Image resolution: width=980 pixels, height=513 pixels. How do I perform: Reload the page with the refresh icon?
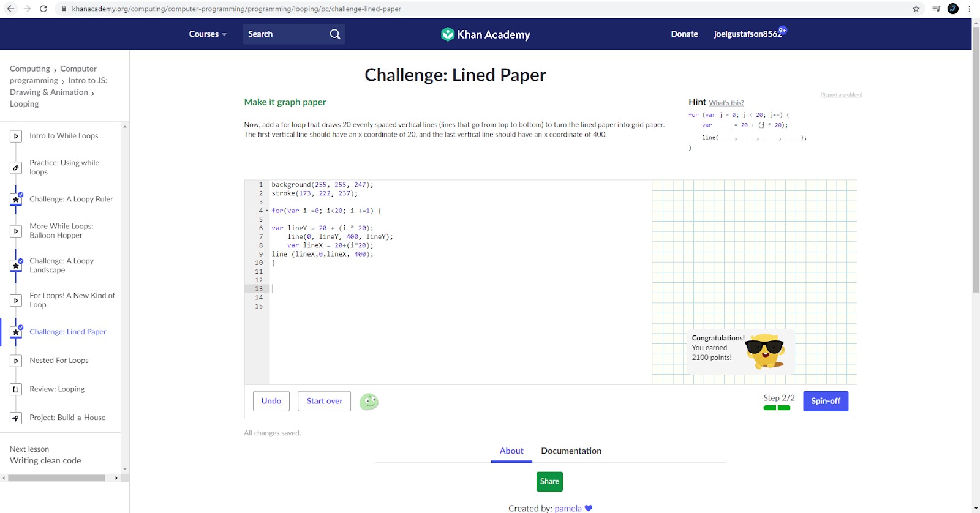point(43,9)
